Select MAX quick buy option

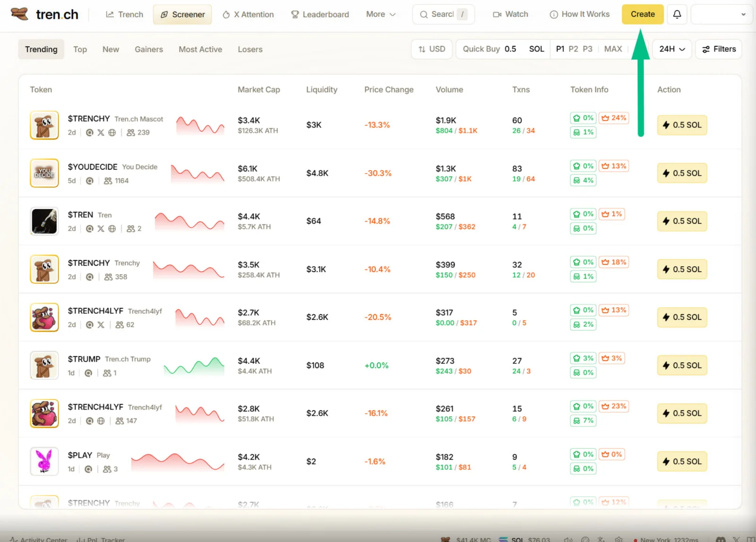tap(613, 49)
